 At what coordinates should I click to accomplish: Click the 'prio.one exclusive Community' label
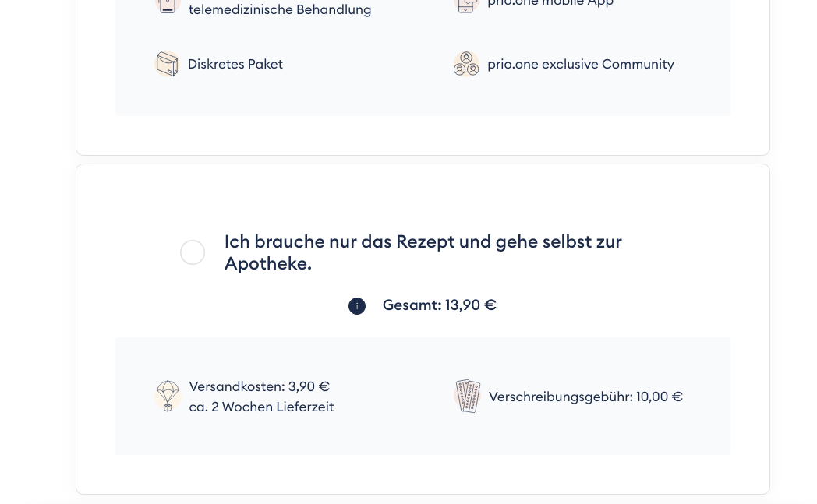click(x=580, y=64)
